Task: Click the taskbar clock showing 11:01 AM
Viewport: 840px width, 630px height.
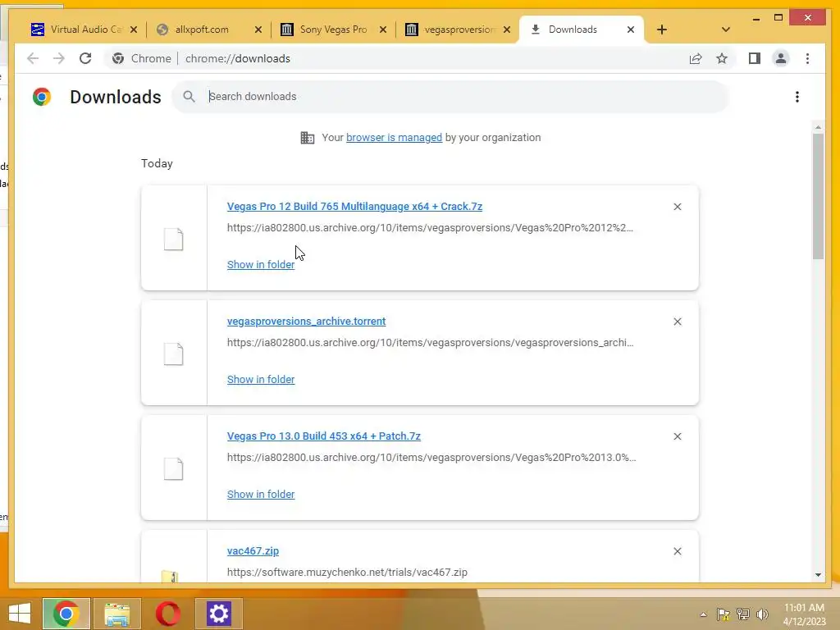Action: 804,614
